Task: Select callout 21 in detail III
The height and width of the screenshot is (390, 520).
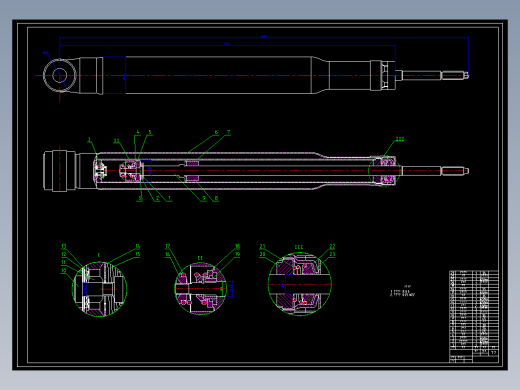Action: point(262,247)
